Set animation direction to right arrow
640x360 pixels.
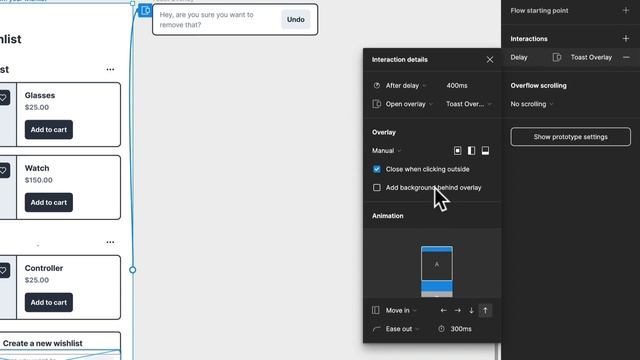[458, 311]
